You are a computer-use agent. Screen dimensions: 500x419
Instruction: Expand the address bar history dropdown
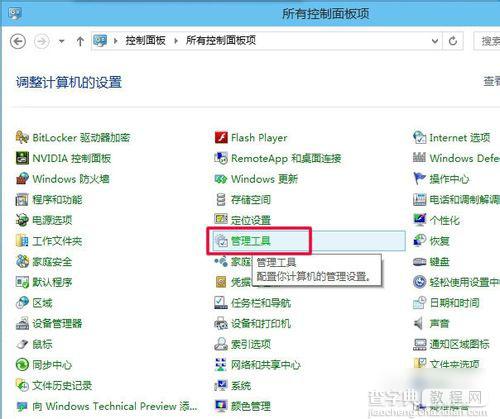tap(435, 41)
